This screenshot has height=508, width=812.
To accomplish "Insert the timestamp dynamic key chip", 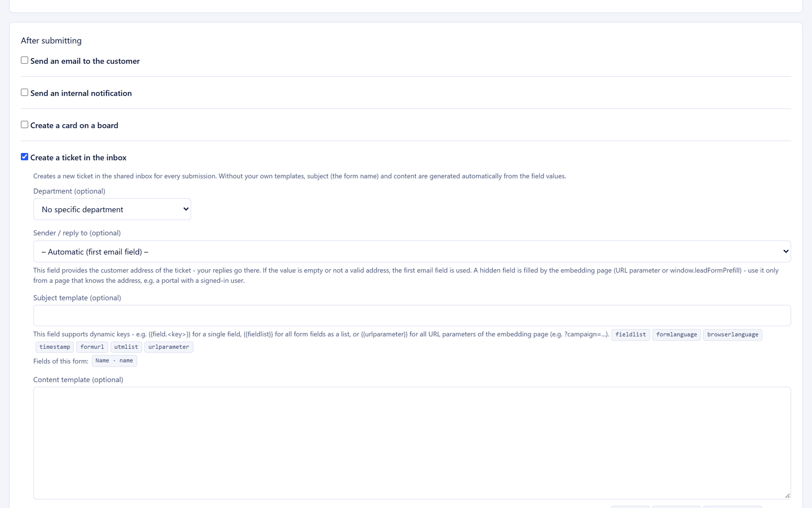I will pos(55,347).
